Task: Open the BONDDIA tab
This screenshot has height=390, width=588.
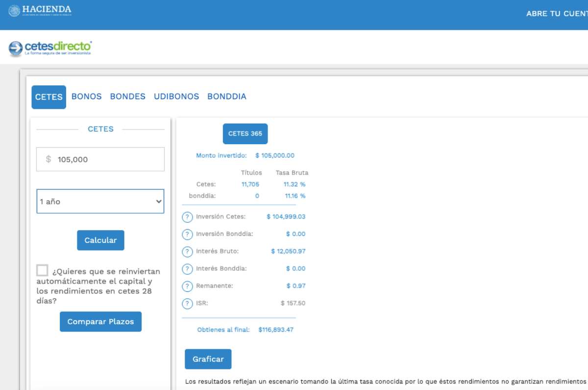Action: [x=227, y=97]
